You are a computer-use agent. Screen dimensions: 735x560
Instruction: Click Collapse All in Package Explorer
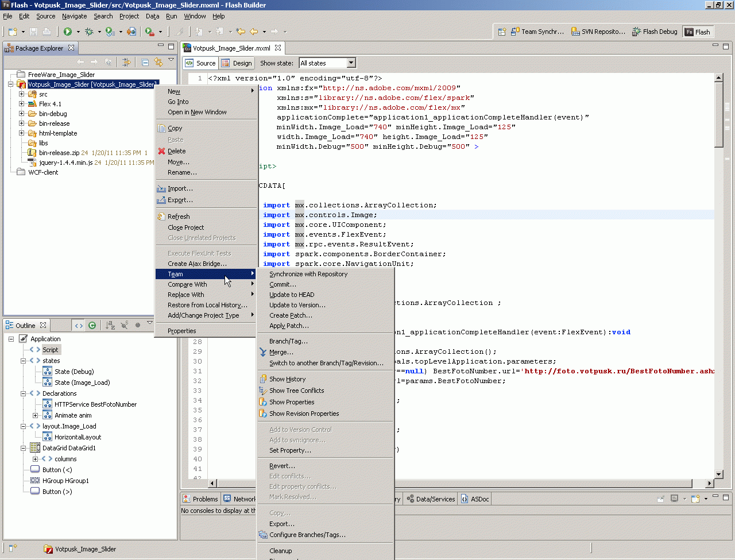pyautogui.click(x=145, y=62)
